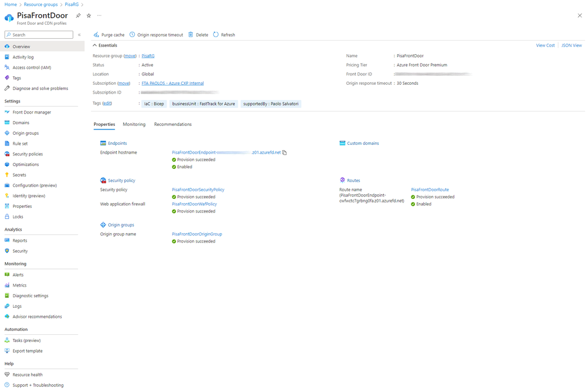
Task: Collapse the sidebar with double chevron
Action: click(79, 35)
